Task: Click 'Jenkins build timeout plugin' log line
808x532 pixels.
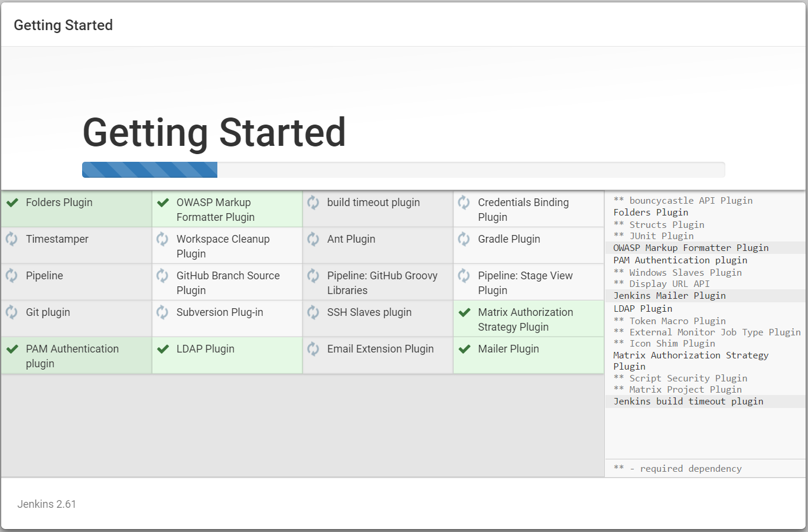Action: click(x=688, y=402)
